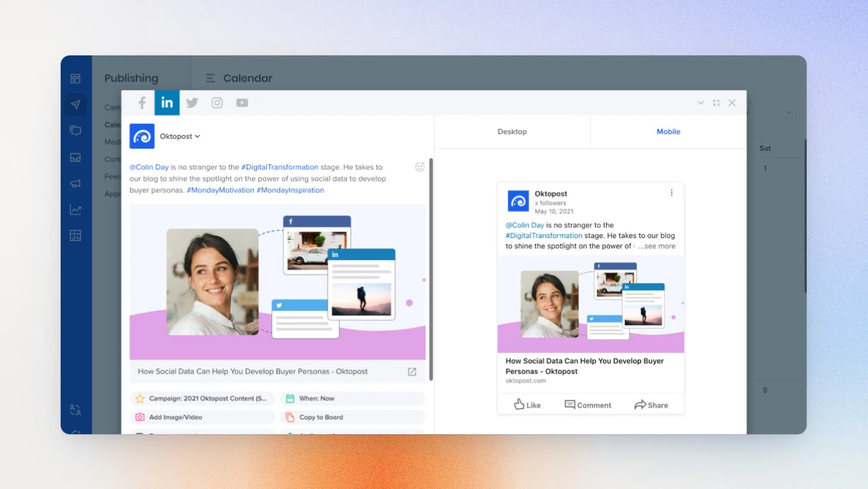
Task: Click the Add Image/Video button
Action: (x=202, y=417)
